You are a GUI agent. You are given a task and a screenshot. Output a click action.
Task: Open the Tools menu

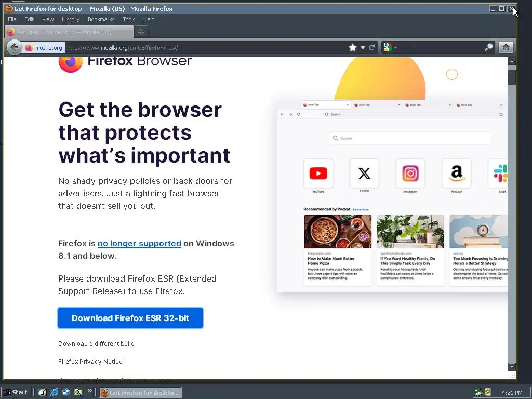click(129, 19)
